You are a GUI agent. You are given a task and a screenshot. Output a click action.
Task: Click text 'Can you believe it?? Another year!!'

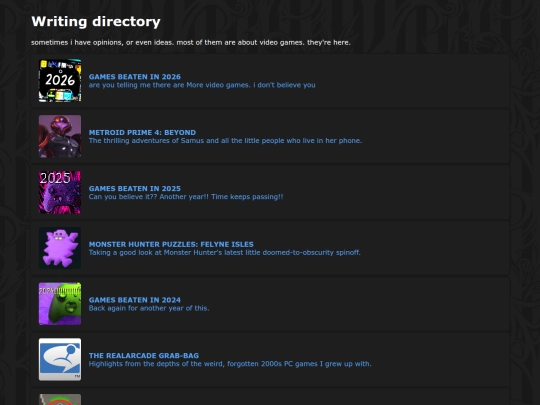149,197
